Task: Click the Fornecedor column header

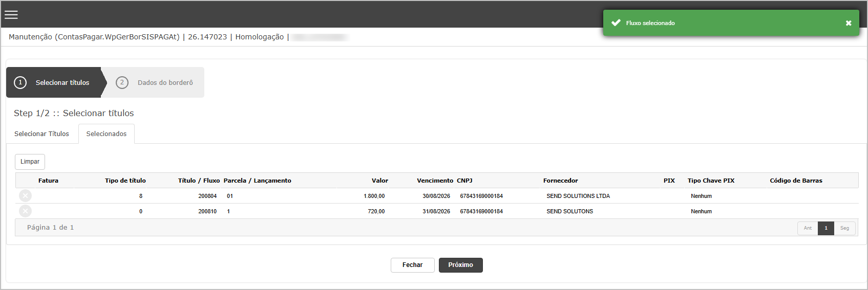Action: [x=560, y=181]
